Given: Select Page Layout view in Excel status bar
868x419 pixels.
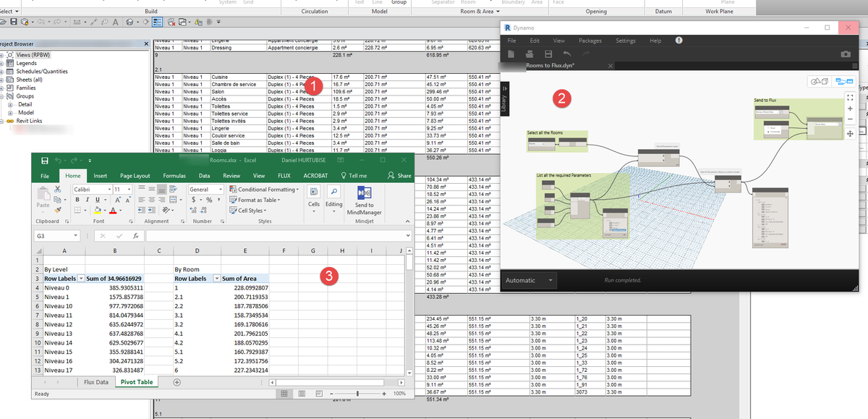Looking at the screenshot, I should [302, 394].
